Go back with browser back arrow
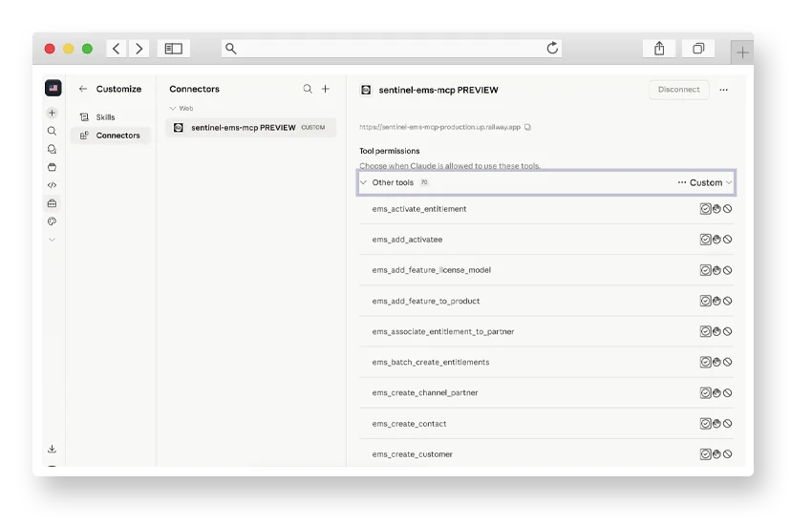 (117, 49)
